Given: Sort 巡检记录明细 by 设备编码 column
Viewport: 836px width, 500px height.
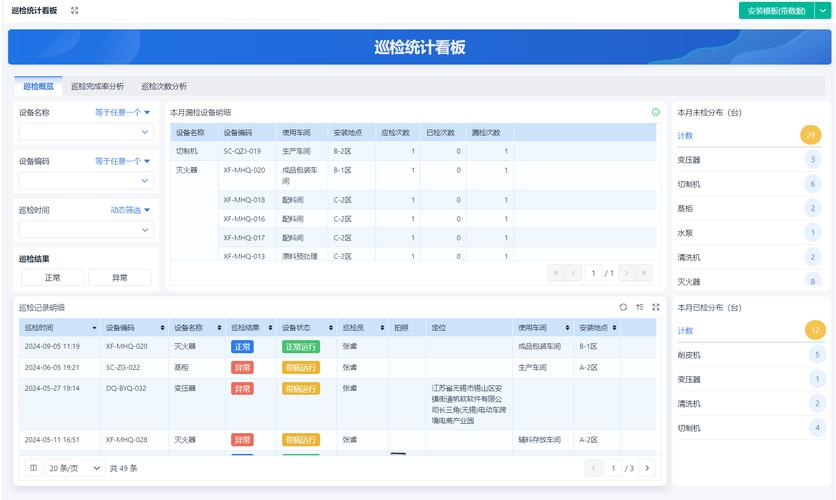Looking at the screenshot, I should coord(163,328).
